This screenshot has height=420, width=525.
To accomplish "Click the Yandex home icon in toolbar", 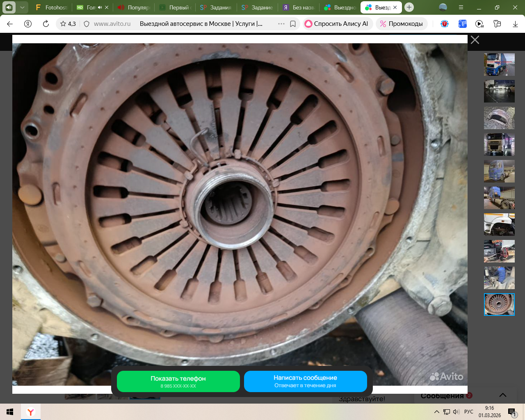I will [28, 24].
